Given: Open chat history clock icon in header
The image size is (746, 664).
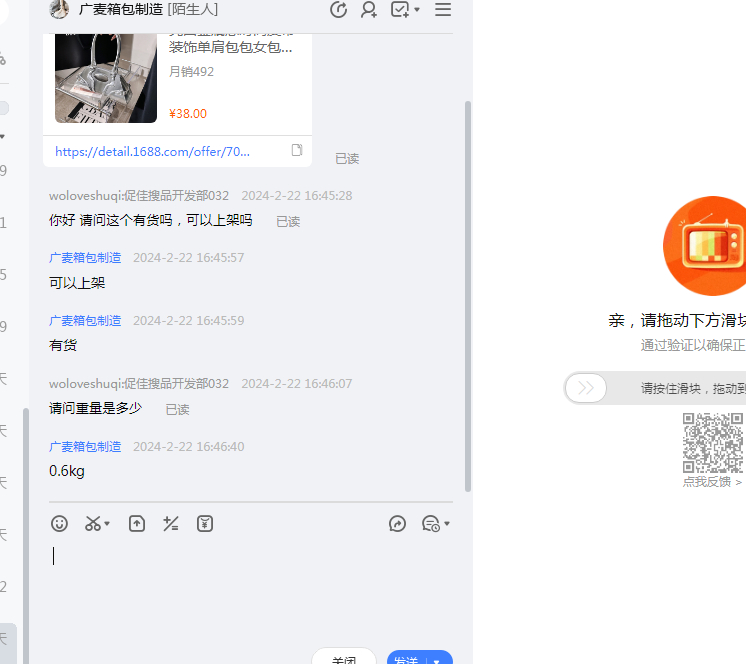Looking at the screenshot, I should (338, 10).
